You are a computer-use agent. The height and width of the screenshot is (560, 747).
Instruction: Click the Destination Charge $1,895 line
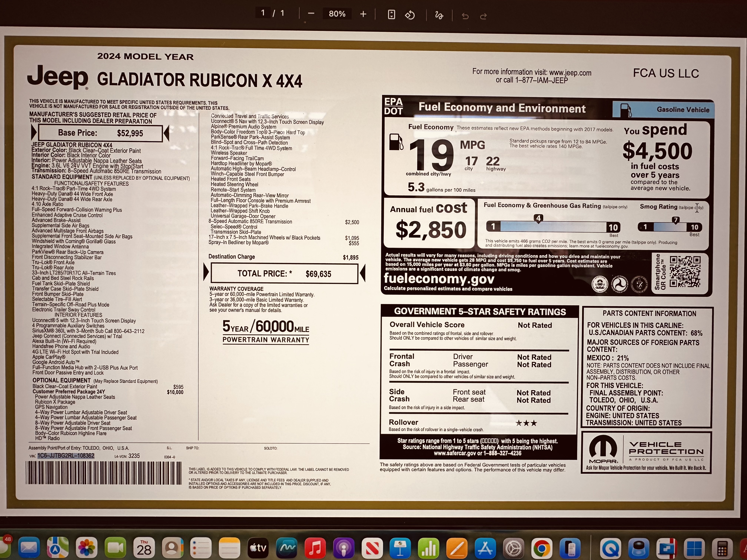(283, 257)
